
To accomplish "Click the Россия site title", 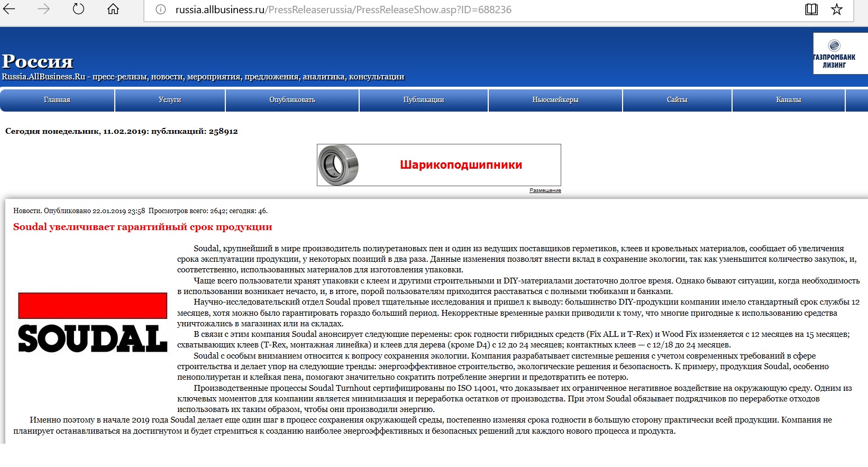I will coord(38,61).
